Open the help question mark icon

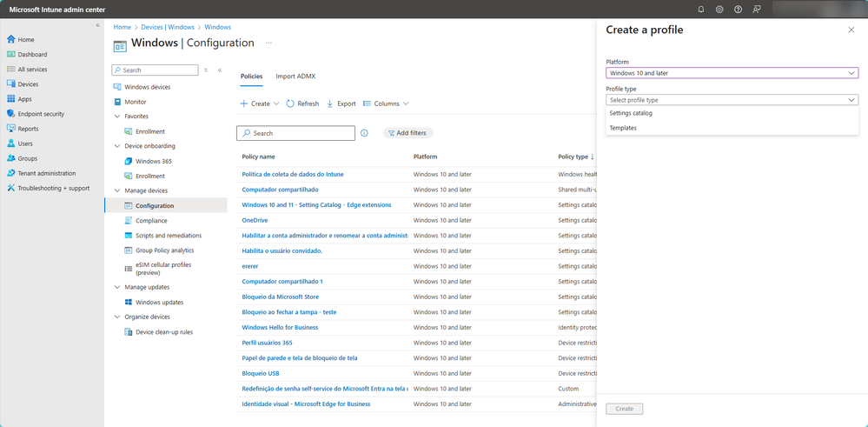coord(738,10)
